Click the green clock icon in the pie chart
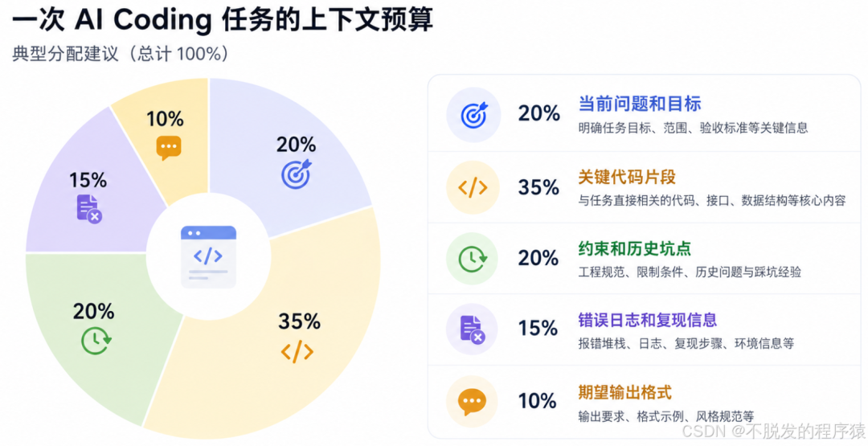This screenshot has width=868, height=446. (96, 340)
